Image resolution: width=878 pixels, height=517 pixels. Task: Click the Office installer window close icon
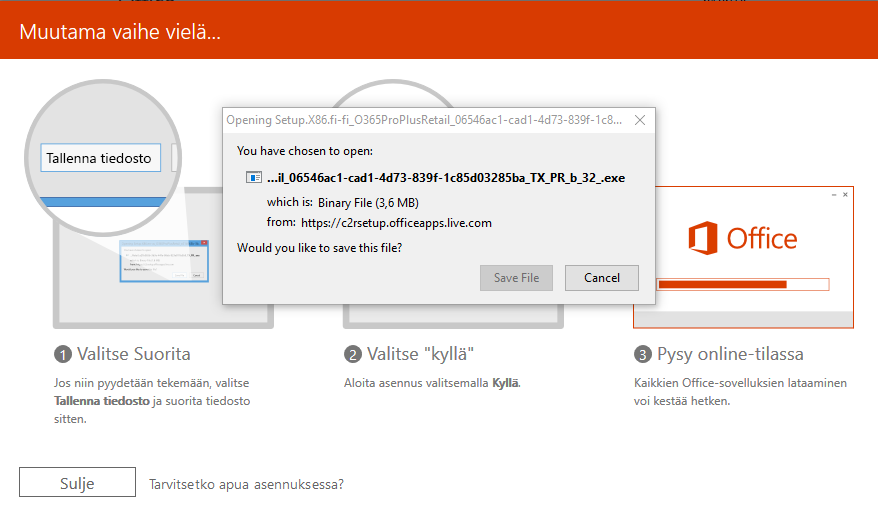click(846, 194)
